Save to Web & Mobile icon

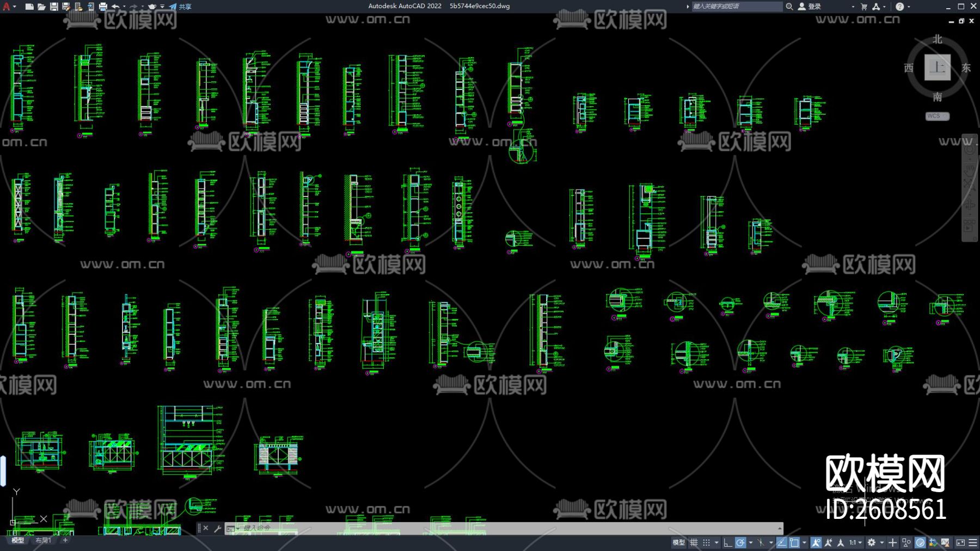coord(90,7)
